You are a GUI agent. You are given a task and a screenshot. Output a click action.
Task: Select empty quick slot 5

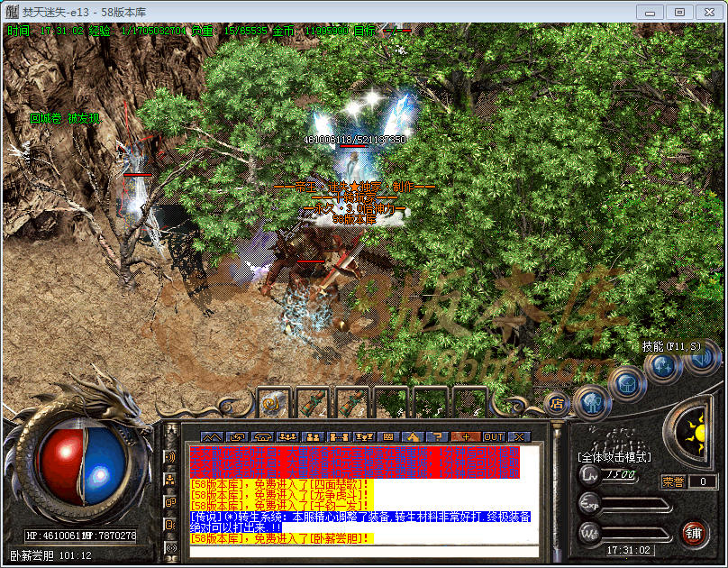coord(430,403)
